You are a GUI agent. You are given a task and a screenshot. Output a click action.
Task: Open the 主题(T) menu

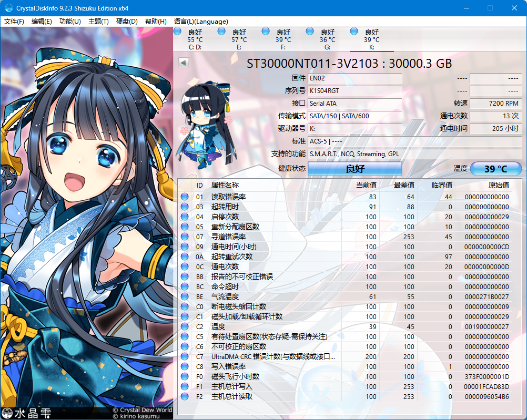point(98,22)
